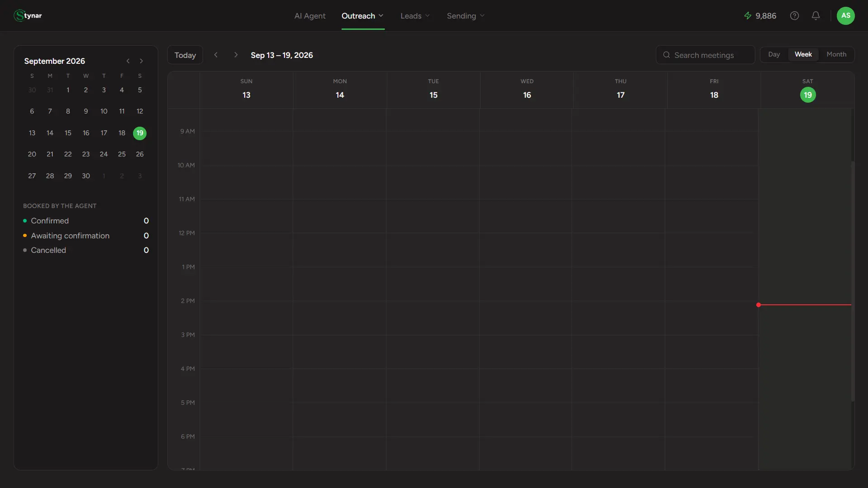Switch to Month view
868x488 pixels.
(836, 54)
